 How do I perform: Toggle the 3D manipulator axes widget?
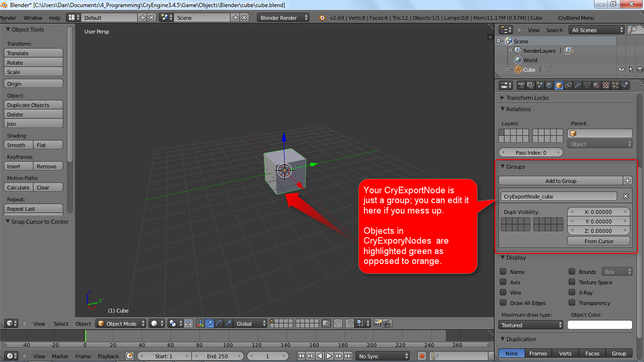click(200, 323)
